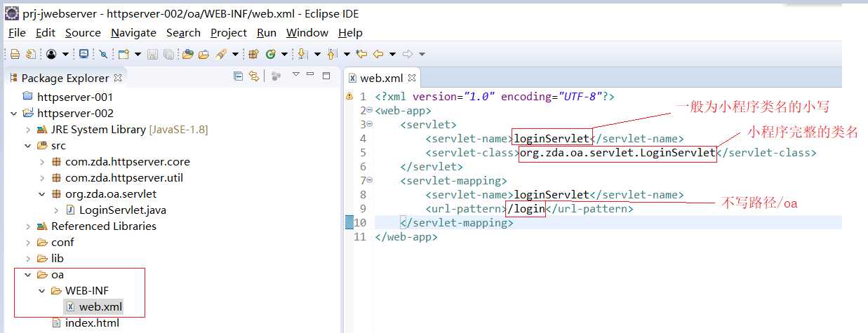Maximize the Package Explorer view

pyautogui.click(x=326, y=76)
